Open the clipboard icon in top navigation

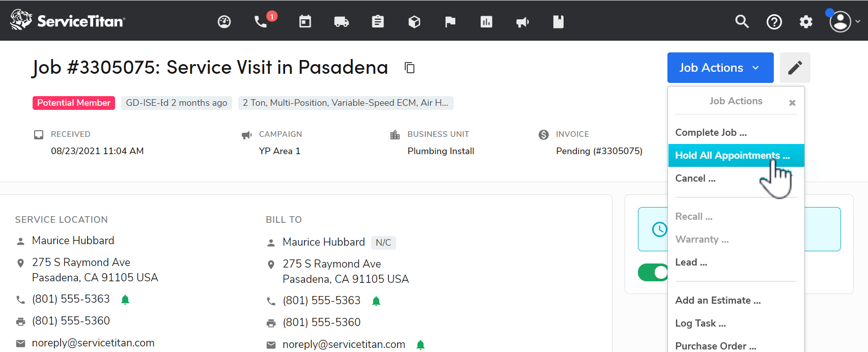pos(378,21)
